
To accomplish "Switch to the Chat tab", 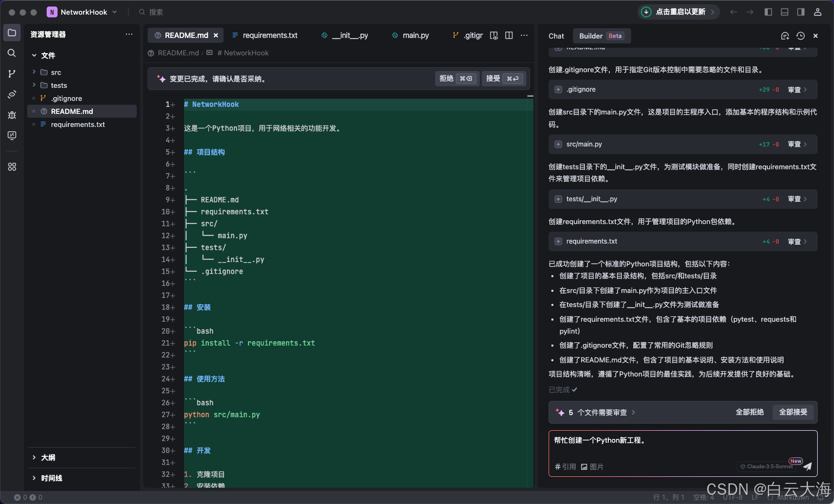I will (556, 36).
